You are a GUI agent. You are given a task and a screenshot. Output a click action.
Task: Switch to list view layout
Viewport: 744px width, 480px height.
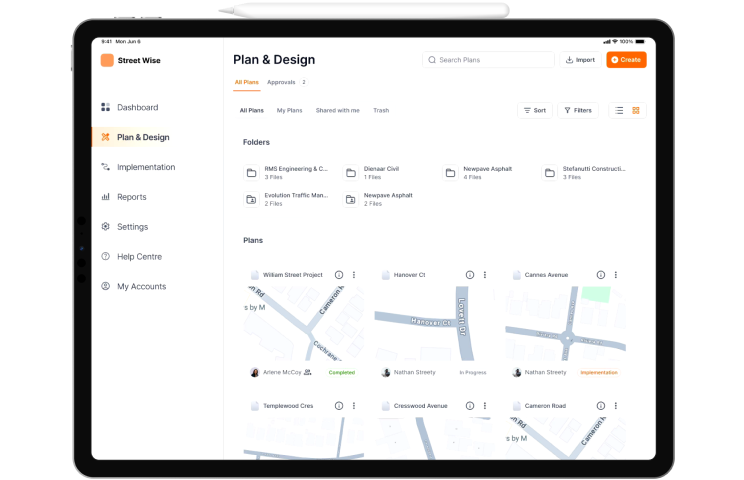click(619, 110)
